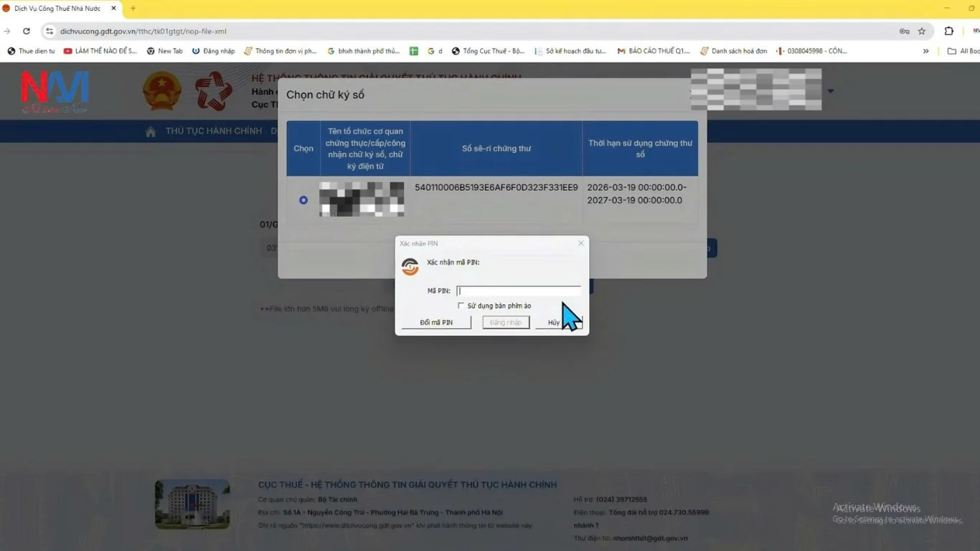The height and width of the screenshot is (551, 980).
Task: Expand the user account dropdown arrow
Action: (831, 91)
